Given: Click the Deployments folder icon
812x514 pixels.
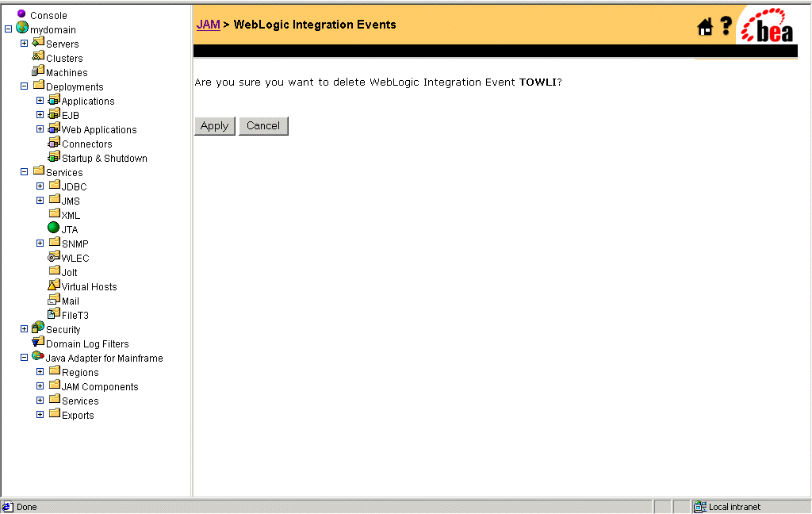Looking at the screenshot, I should tap(39, 84).
